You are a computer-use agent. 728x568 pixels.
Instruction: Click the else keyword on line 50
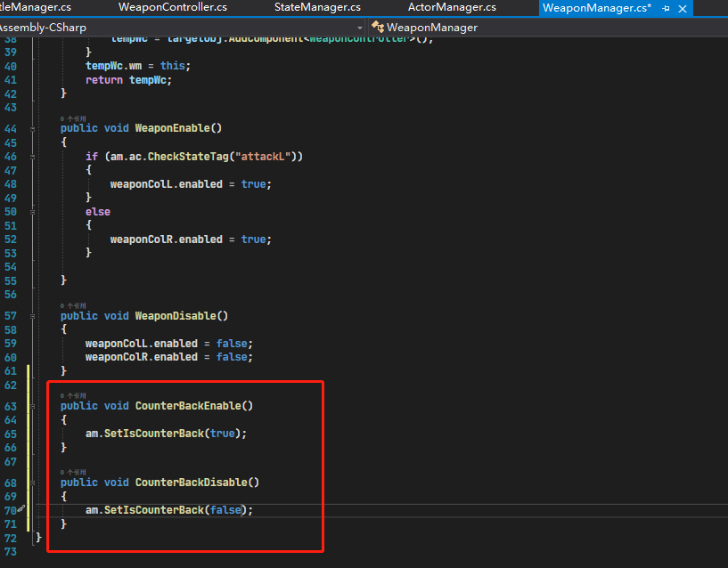coord(98,212)
